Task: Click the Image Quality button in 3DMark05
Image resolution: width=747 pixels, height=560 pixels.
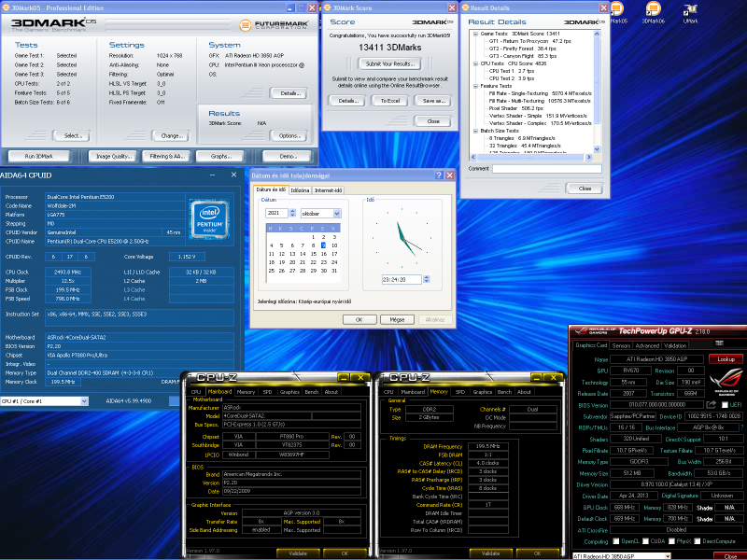Action: (x=113, y=156)
